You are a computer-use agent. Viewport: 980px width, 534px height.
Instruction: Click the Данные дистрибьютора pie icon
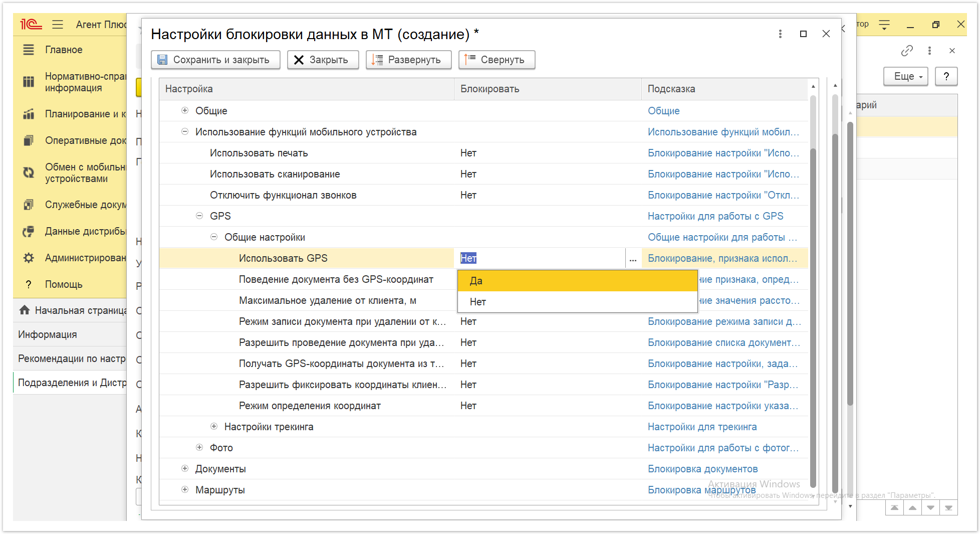click(x=29, y=231)
